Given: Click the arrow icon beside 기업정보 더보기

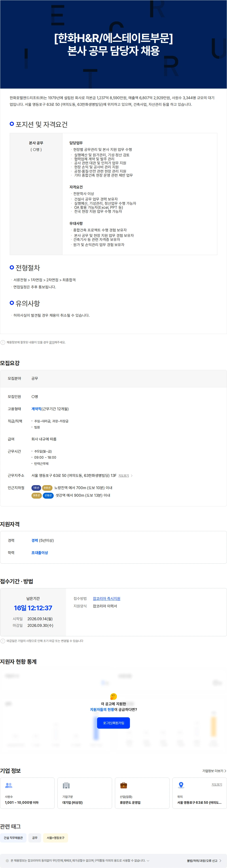Looking at the screenshot, I should (225, 771).
